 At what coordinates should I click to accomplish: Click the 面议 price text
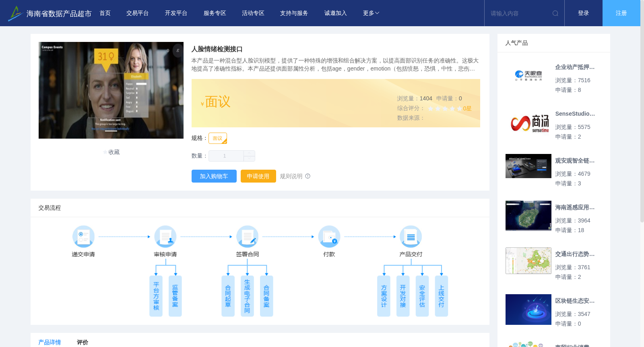pos(218,102)
